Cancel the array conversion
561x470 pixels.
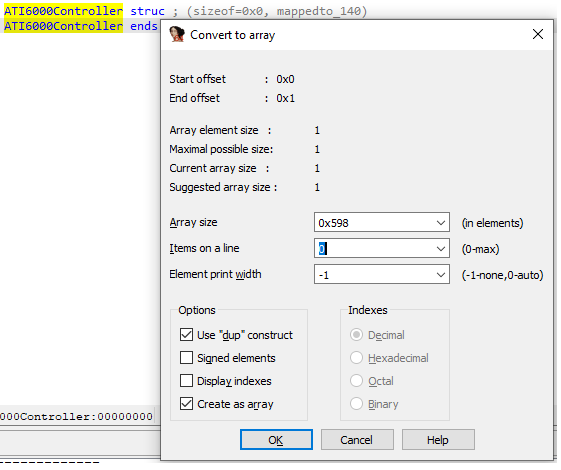(357, 440)
